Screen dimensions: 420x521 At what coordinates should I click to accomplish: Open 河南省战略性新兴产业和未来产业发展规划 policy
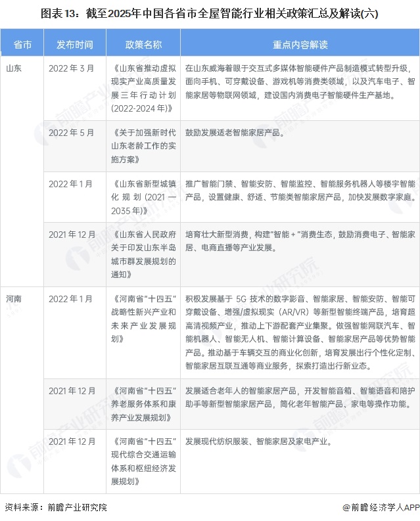[143, 319]
